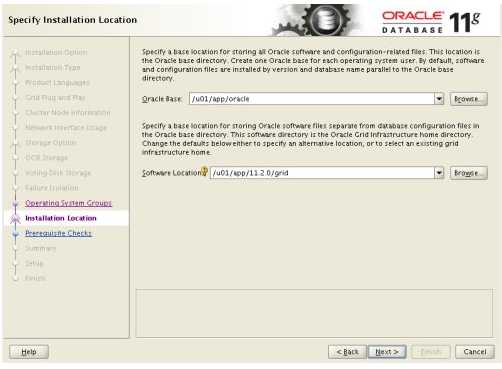This screenshot has height=369, width=502.
Task: Cancel the installation wizard
Action: 475,352
